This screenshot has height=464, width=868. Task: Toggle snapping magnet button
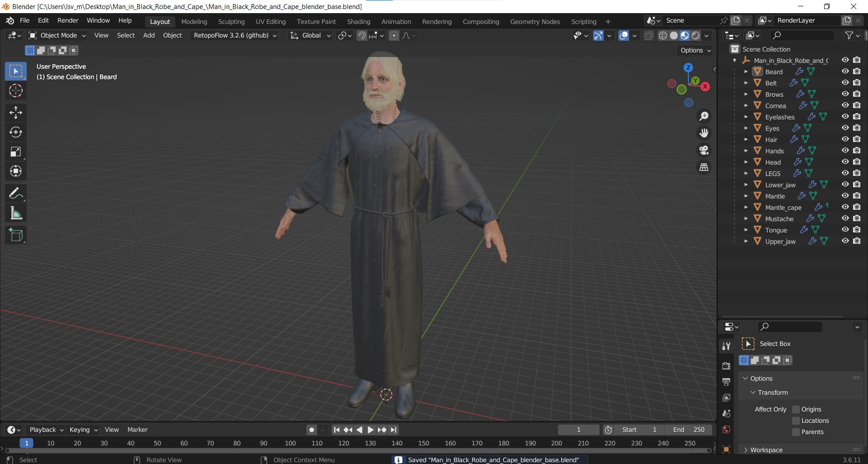pyautogui.click(x=362, y=36)
